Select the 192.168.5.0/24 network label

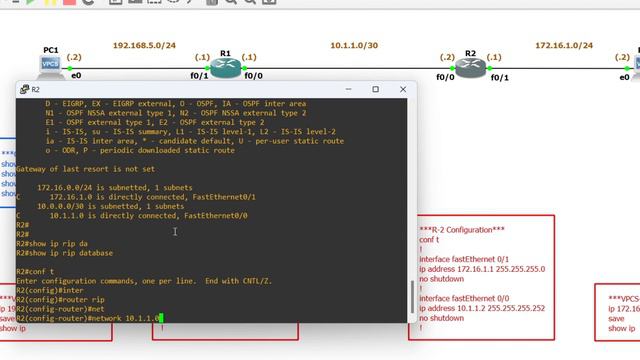(x=144, y=45)
